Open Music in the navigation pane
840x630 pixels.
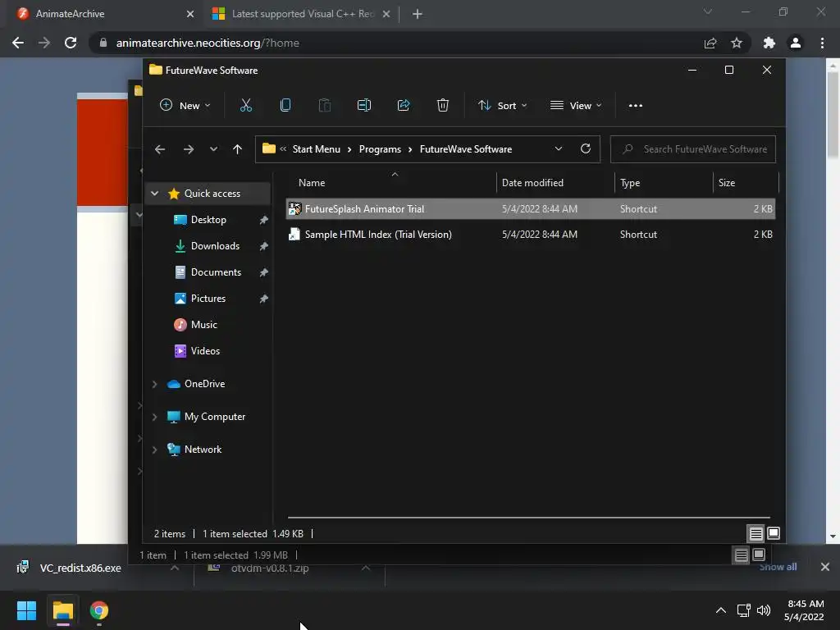(x=203, y=325)
